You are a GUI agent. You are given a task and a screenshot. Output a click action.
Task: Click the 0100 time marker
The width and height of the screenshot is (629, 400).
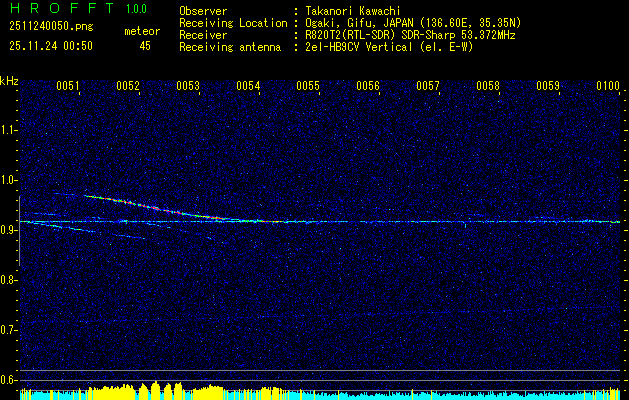pyautogui.click(x=607, y=87)
